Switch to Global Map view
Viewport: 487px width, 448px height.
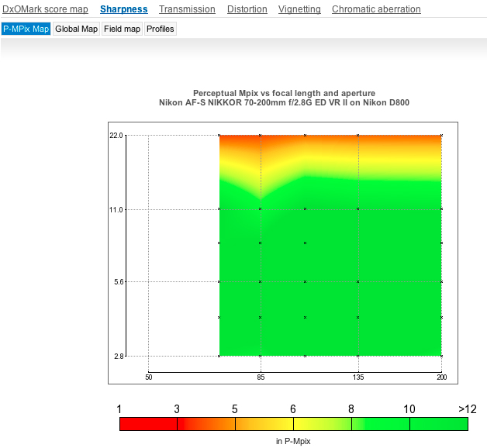click(x=77, y=29)
